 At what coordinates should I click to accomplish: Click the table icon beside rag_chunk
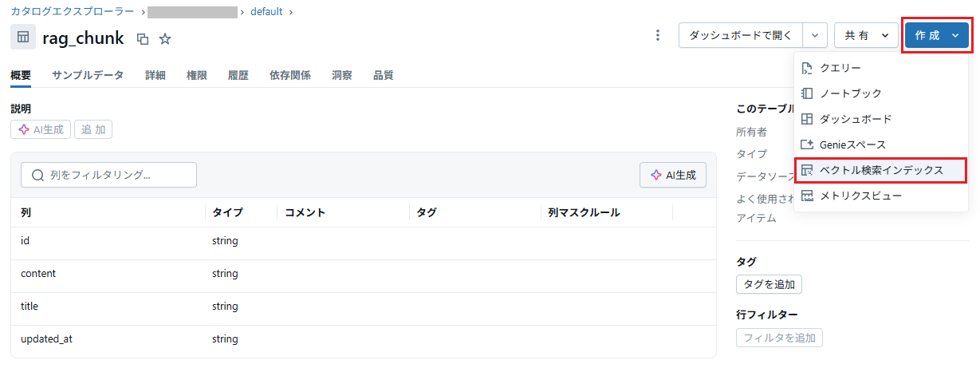click(23, 38)
